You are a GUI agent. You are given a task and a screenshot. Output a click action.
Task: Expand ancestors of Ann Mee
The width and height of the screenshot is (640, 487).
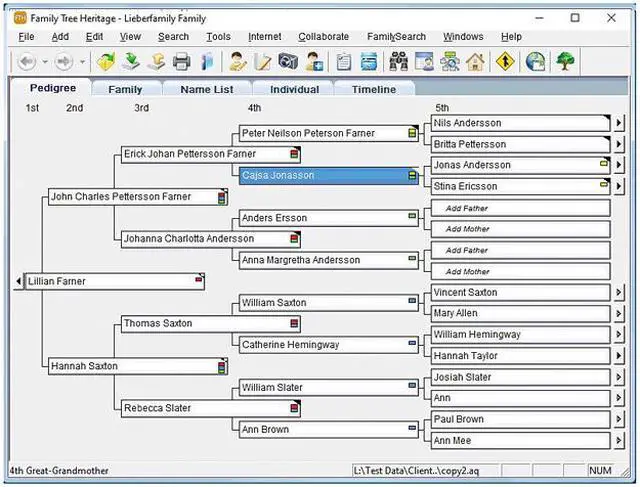click(619, 440)
